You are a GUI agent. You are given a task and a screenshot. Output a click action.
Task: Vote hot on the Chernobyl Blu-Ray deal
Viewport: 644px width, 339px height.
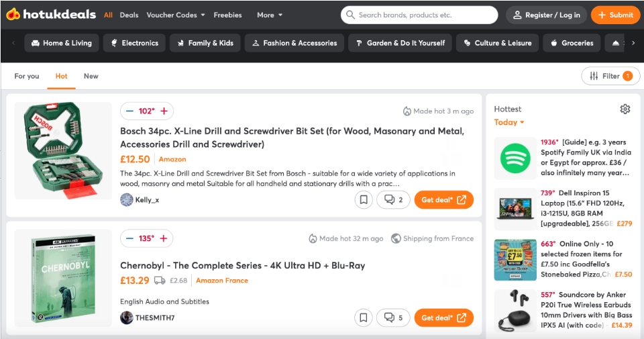(164, 238)
